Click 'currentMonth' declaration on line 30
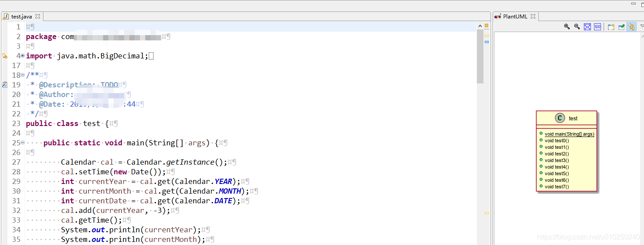Image resolution: width=644 pixels, height=245 pixels. (x=105, y=191)
